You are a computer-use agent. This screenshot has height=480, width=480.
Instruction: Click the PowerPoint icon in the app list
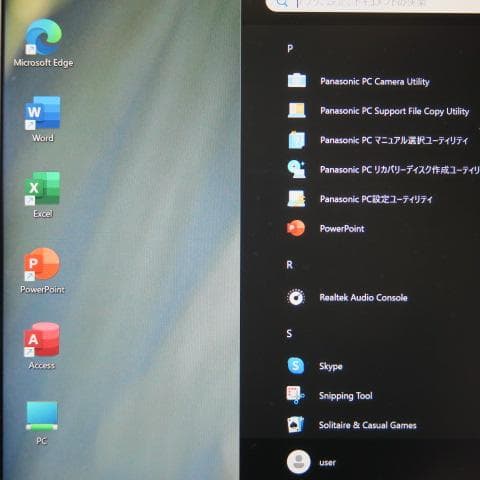coord(296,228)
